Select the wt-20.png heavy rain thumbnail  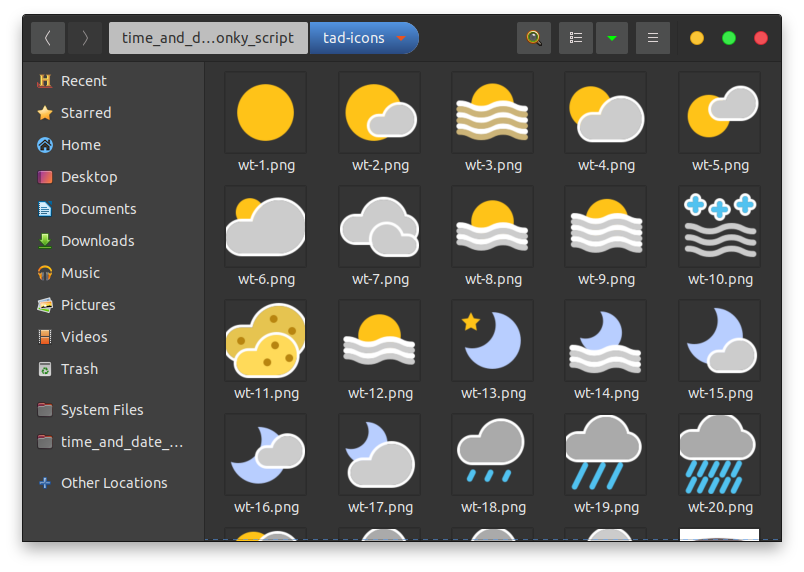719,455
